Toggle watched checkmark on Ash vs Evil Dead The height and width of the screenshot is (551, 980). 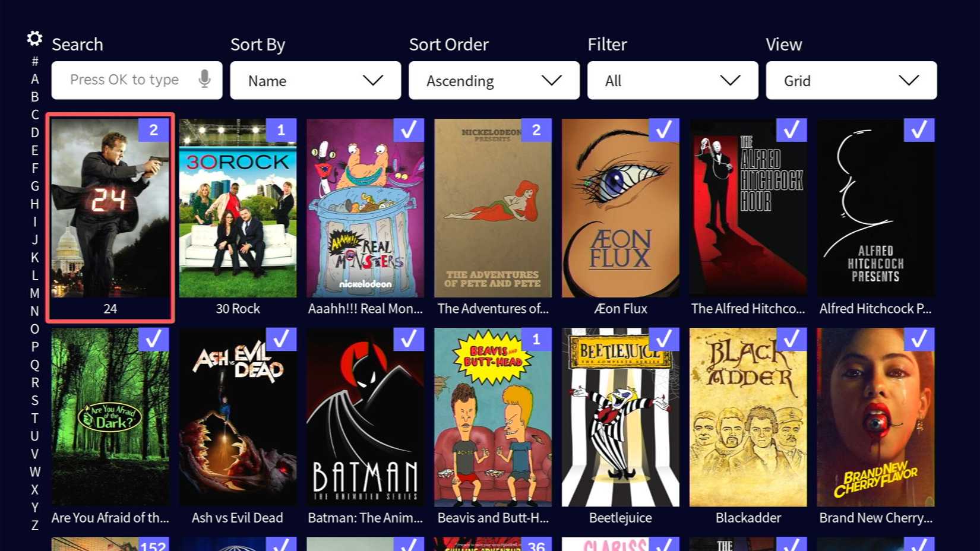[281, 339]
